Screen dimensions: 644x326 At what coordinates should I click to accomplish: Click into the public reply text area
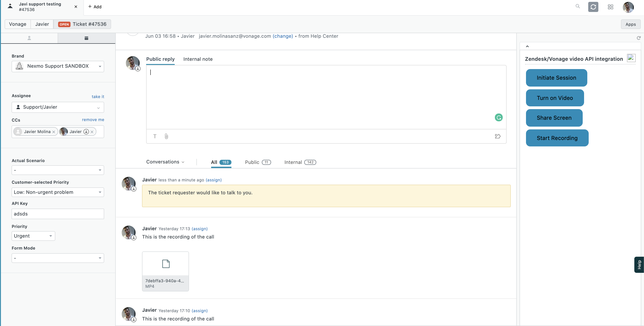tap(326, 97)
